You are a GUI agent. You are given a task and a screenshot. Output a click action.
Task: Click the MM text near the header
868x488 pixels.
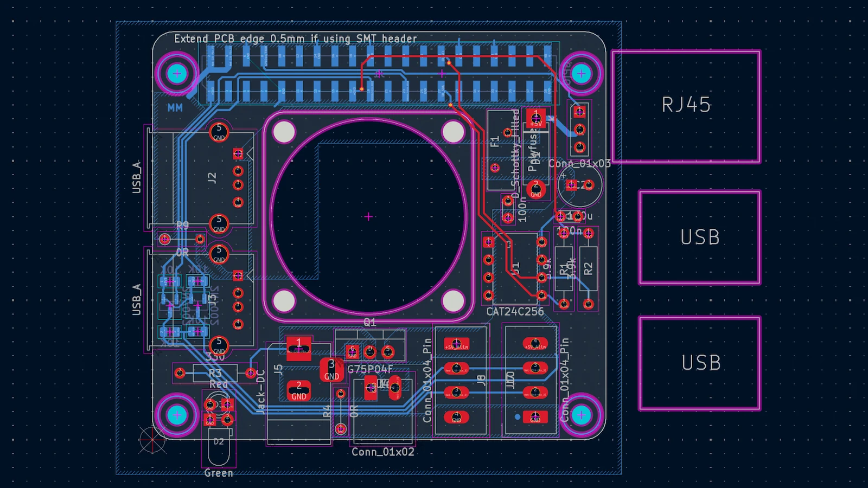[175, 108]
